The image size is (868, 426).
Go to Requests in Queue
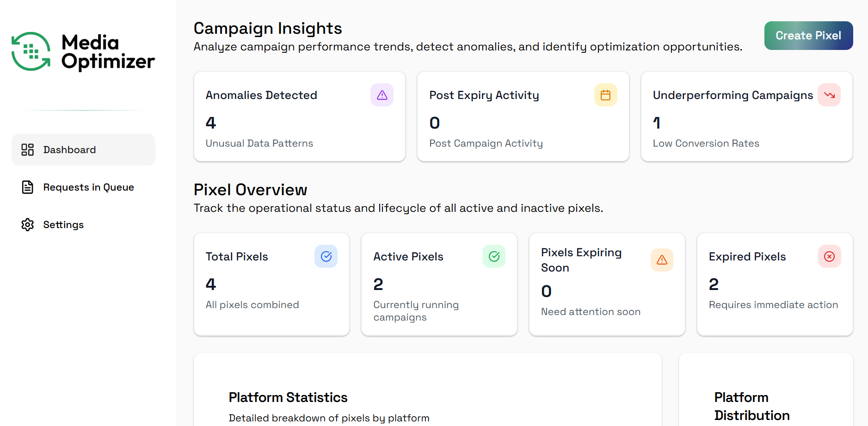tap(88, 187)
